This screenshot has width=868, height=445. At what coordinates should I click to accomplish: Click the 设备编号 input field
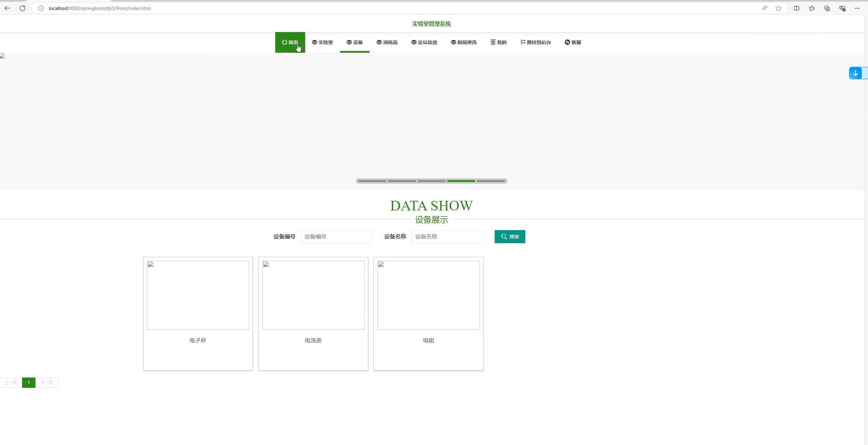pos(336,237)
